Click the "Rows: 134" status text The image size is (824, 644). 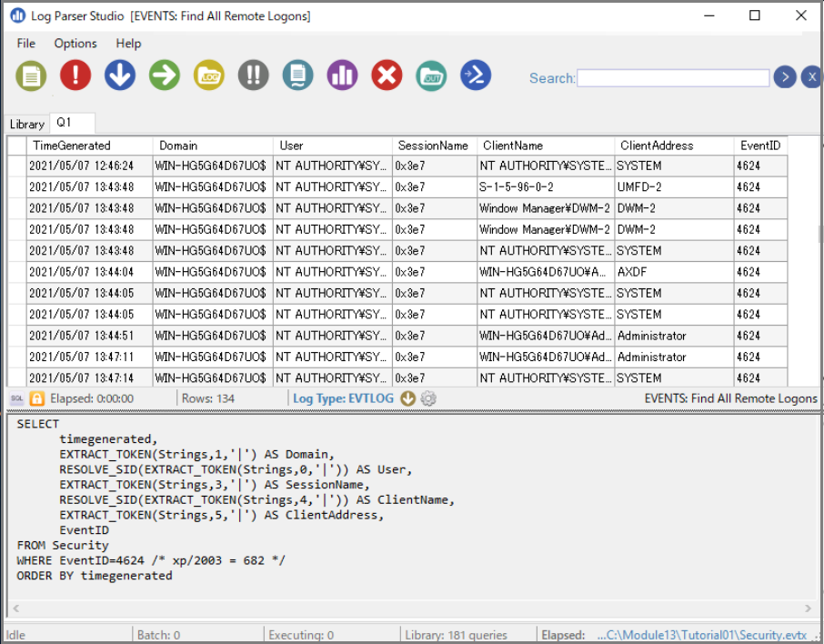click(x=208, y=398)
